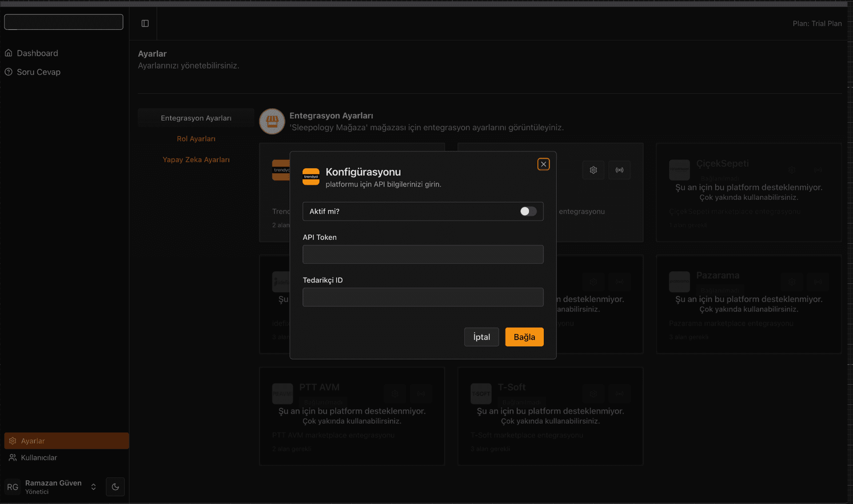Enable the Aktif mi? switch
The width and height of the screenshot is (853, 504).
coord(528,211)
